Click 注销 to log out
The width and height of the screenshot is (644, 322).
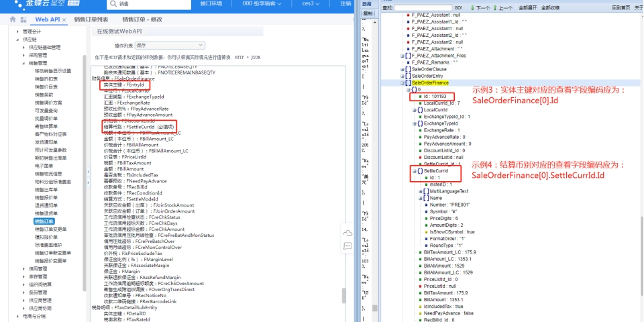click(x=345, y=4)
